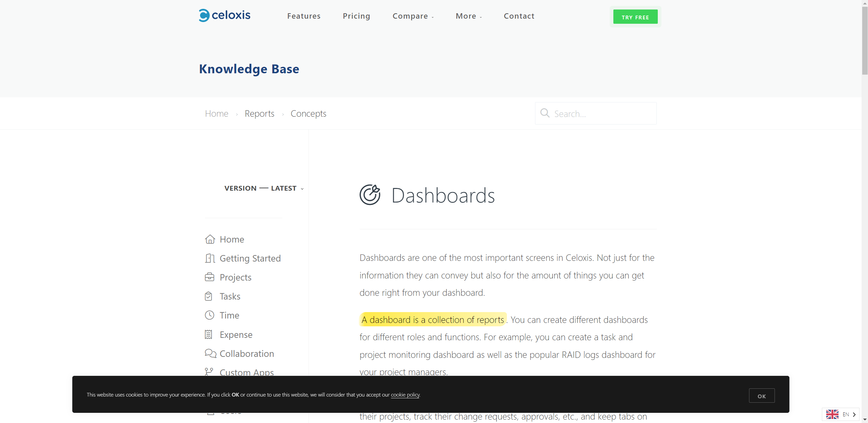
Task: Click the Knowledge Base heading
Action: (249, 69)
